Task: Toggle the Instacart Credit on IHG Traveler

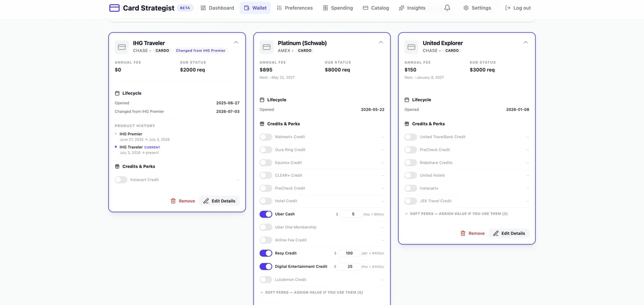Action: (121, 180)
